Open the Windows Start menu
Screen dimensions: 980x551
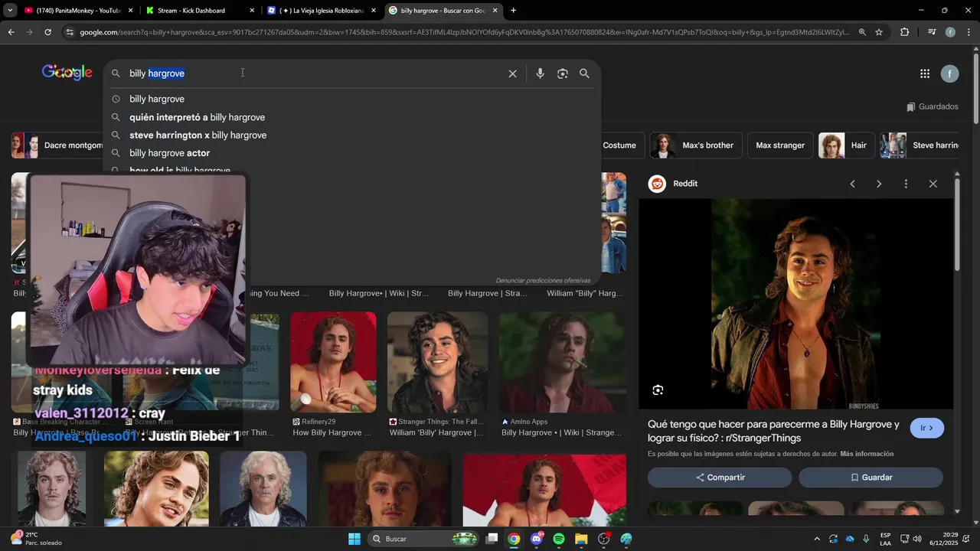point(354,539)
